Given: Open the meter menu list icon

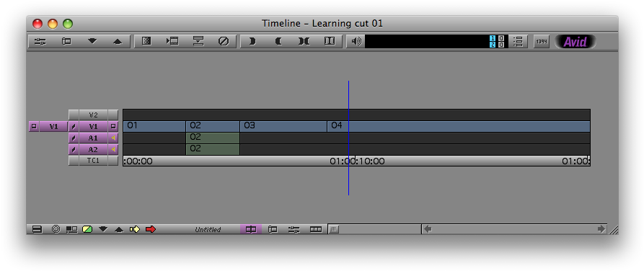Looking at the screenshot, I should click(518, 42).
